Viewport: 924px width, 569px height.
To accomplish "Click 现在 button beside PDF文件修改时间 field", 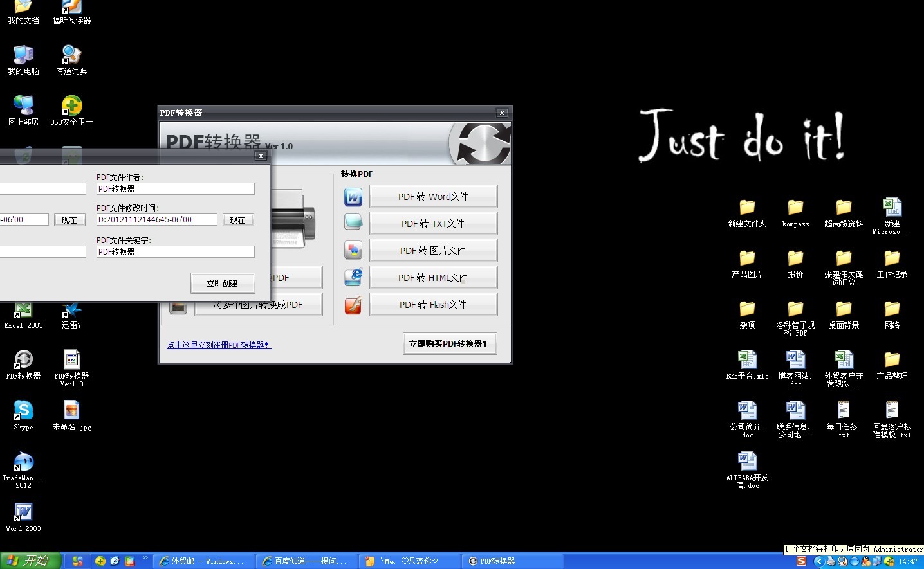I will coord(238,220).
